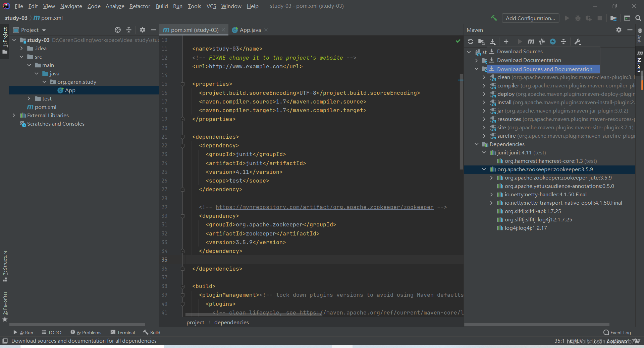Locate opened file in Project panel

118,30
